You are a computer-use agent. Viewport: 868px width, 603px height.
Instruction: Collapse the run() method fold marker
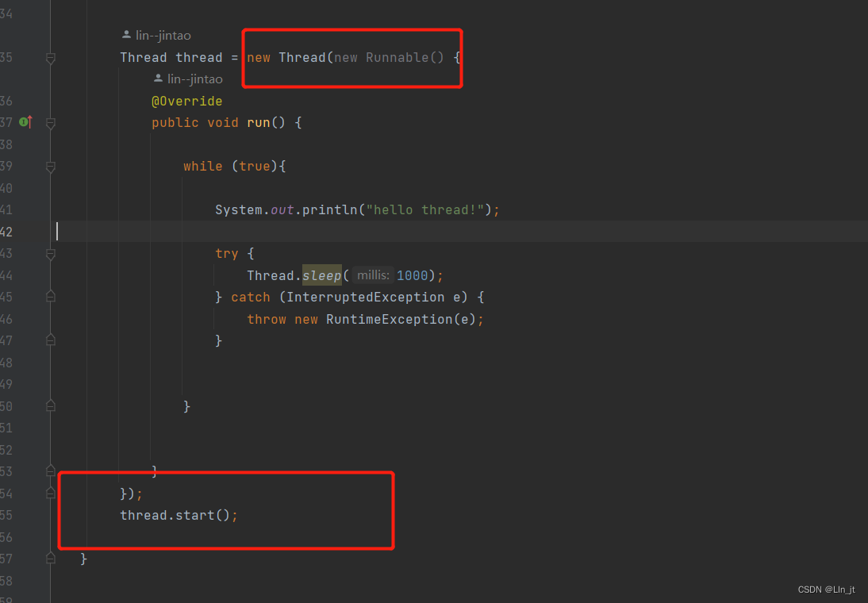tap(50, 123)
